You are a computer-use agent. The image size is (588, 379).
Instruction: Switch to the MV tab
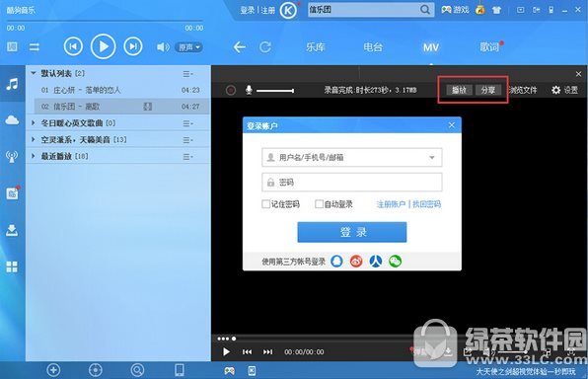(x=431, y=47)
